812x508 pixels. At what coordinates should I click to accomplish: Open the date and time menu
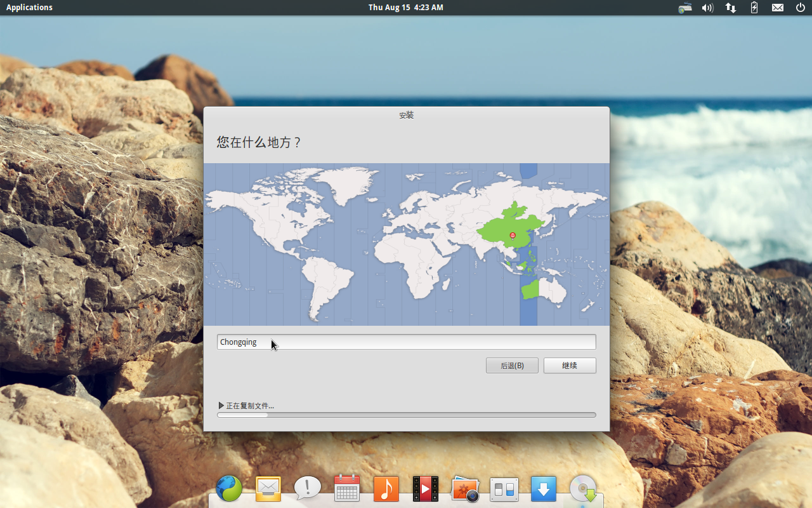click(x=406, y=8)
